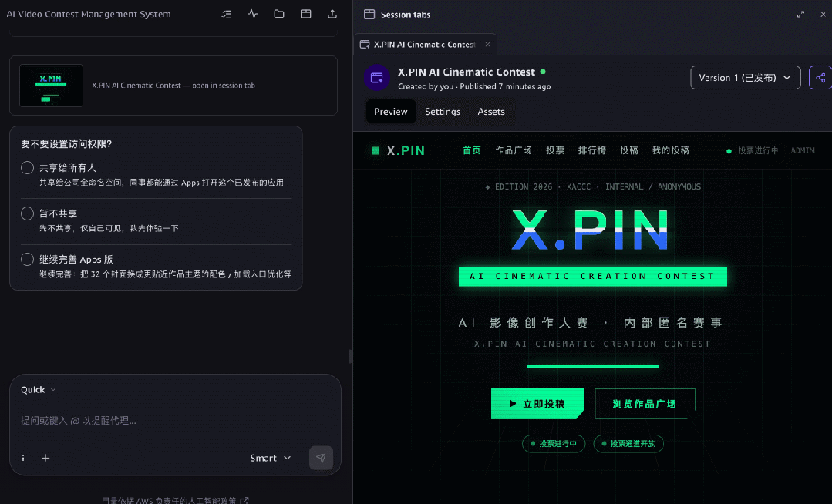Click the upload share icon in left header
Image resolution: width=832 pixels, height=504 pixels.
click(332, 15)
